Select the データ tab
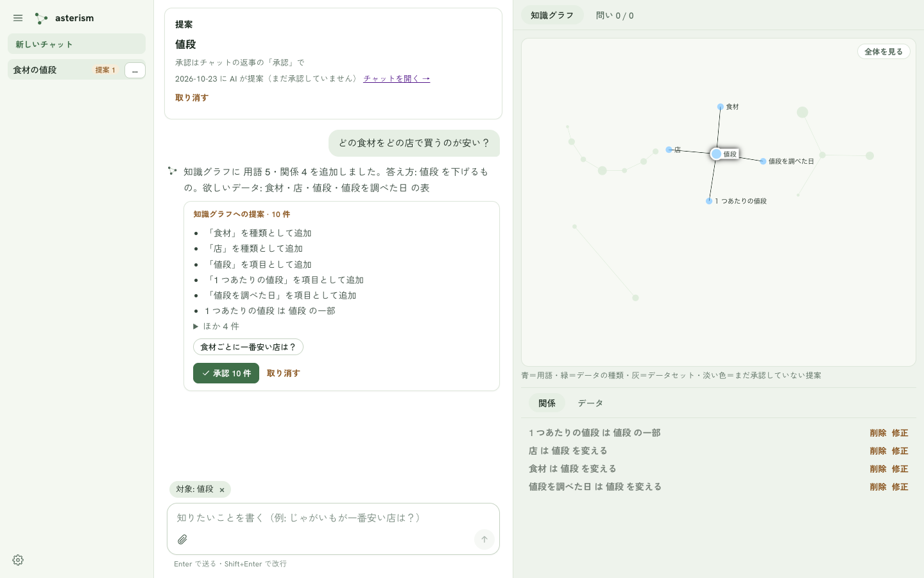The image size is (924, 578). pos(590,403)
